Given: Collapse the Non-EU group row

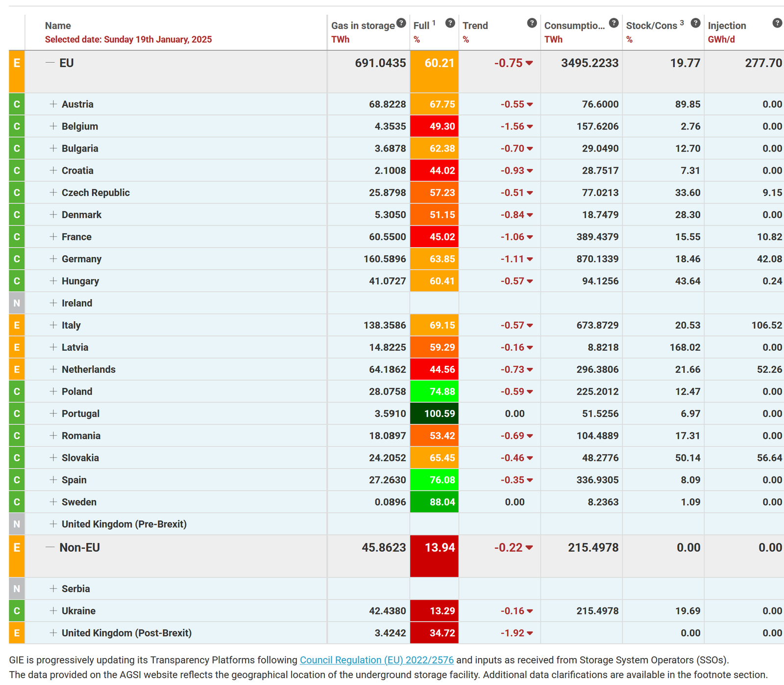Looking at the screenshot, I should pyautogui.click(x=50, y=547).
